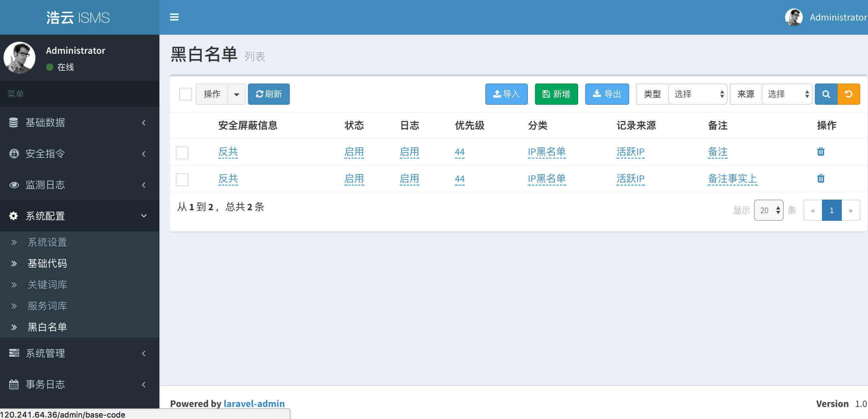This screenshot has width=868, height=419.
Task: Open 关键词库 in the sidebar submenu
Action: pos(47,285)
